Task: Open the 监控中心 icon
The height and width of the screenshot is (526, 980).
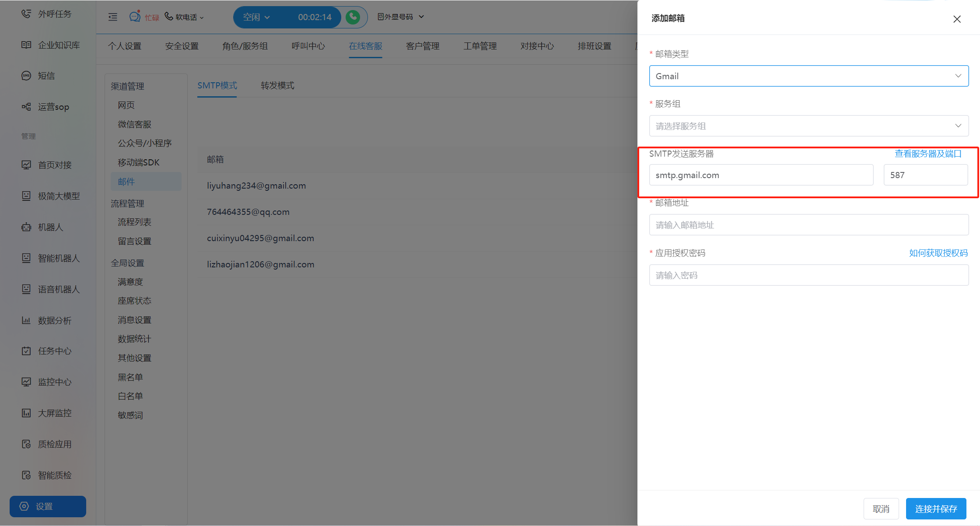Action: tap(26, 382)
